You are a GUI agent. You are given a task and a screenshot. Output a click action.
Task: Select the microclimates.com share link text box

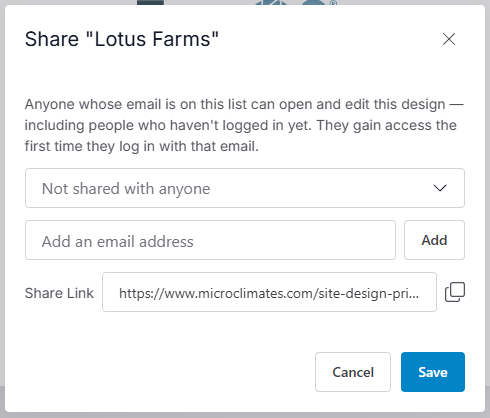[269, 292]
